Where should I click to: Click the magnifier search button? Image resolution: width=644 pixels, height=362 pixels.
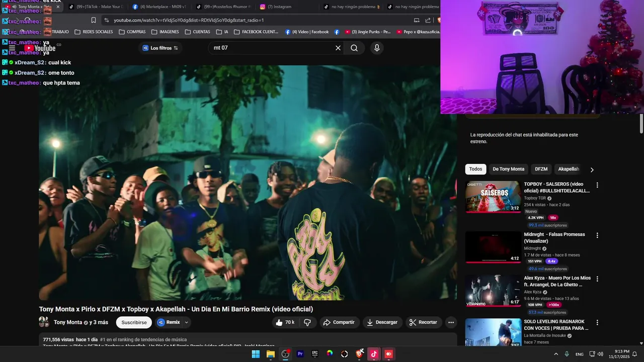point(354,48)
